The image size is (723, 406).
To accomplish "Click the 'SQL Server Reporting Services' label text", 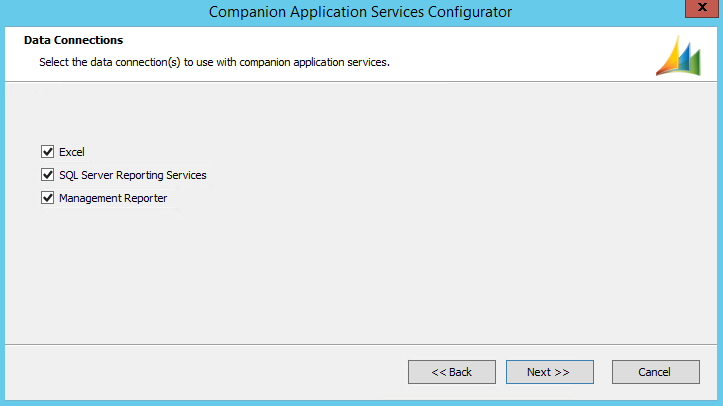I will pyautogui.click(x=132, y=175).
